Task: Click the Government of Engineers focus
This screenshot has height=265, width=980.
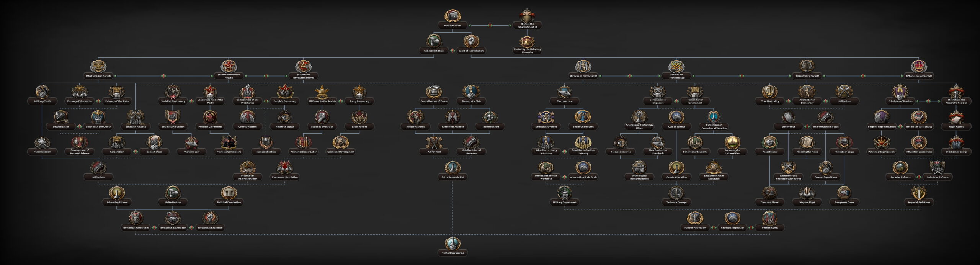Action: tap(658, 95)
